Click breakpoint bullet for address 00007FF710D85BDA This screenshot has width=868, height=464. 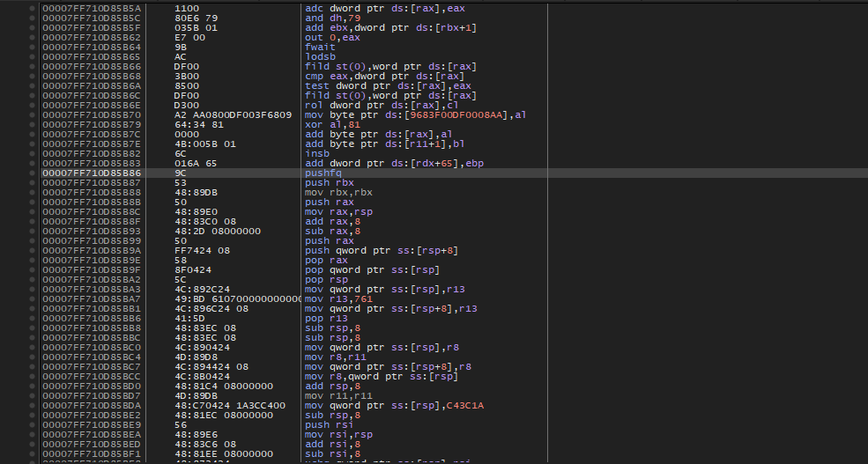[x=33, y=405]
